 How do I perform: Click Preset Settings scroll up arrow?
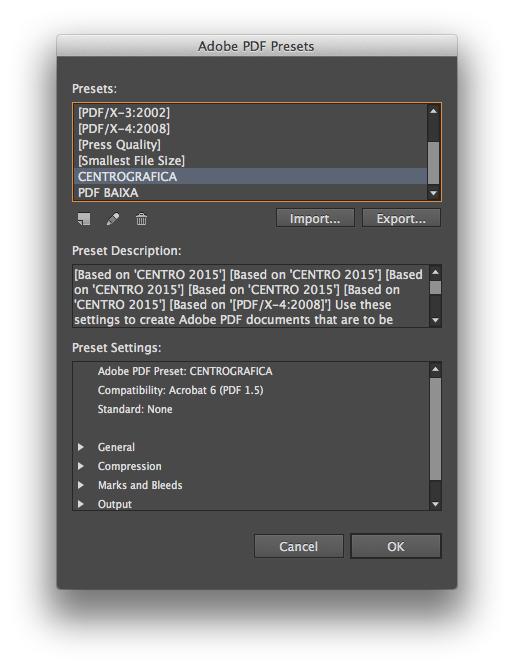[435, 369]
